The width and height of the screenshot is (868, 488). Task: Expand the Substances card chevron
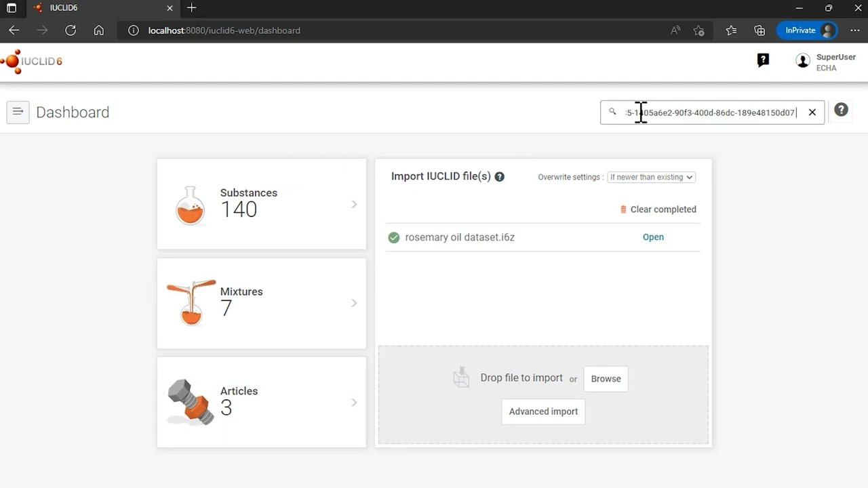coord(354,204)
